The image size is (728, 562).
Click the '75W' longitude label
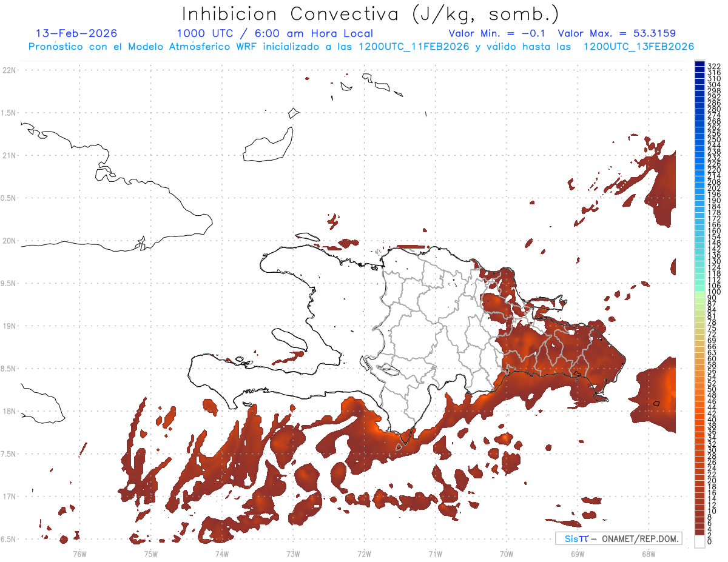(x=150, y=554)
